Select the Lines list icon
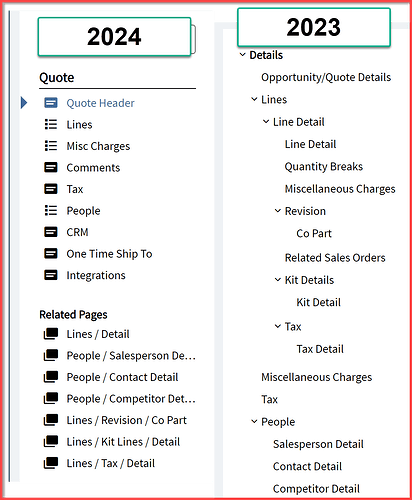 tap(51, 124)
